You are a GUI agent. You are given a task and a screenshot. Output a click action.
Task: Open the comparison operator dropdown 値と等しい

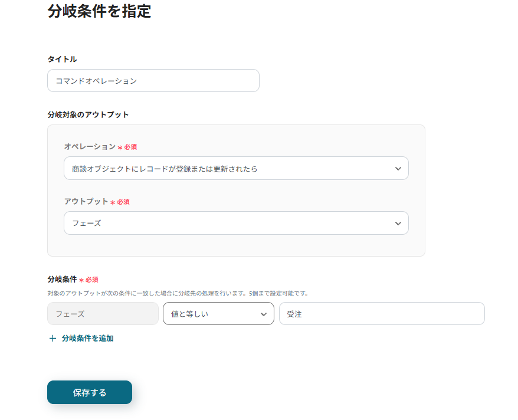point(218,313)
